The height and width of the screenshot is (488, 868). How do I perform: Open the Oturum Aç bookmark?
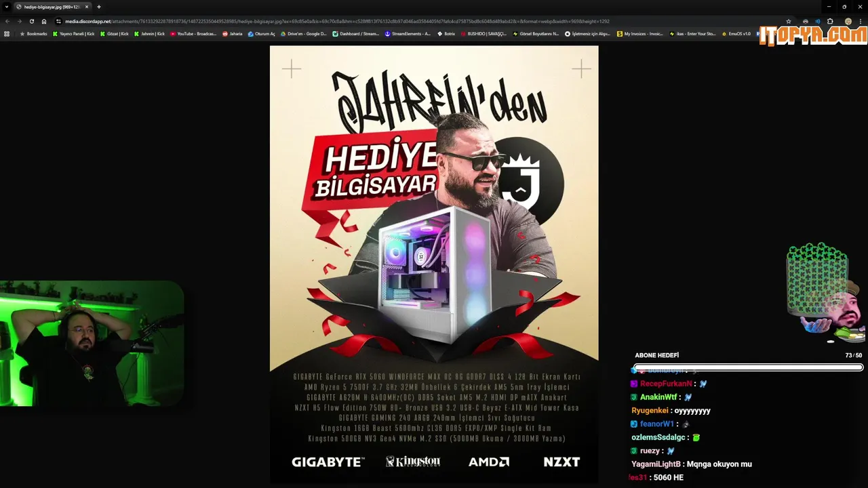[262, 33]
